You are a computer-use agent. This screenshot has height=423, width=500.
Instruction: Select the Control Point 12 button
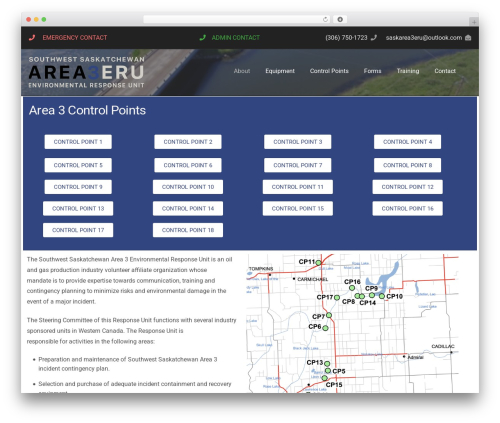coord(407,187)
